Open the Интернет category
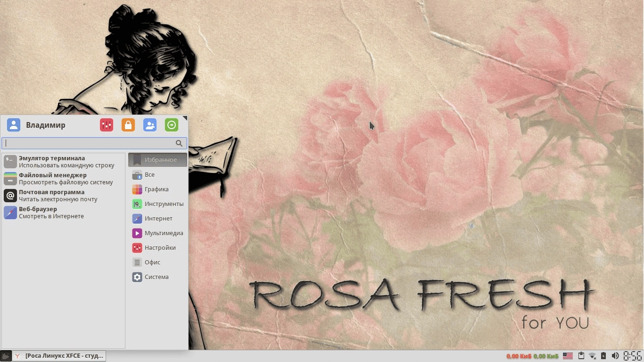 pos(157,218)
